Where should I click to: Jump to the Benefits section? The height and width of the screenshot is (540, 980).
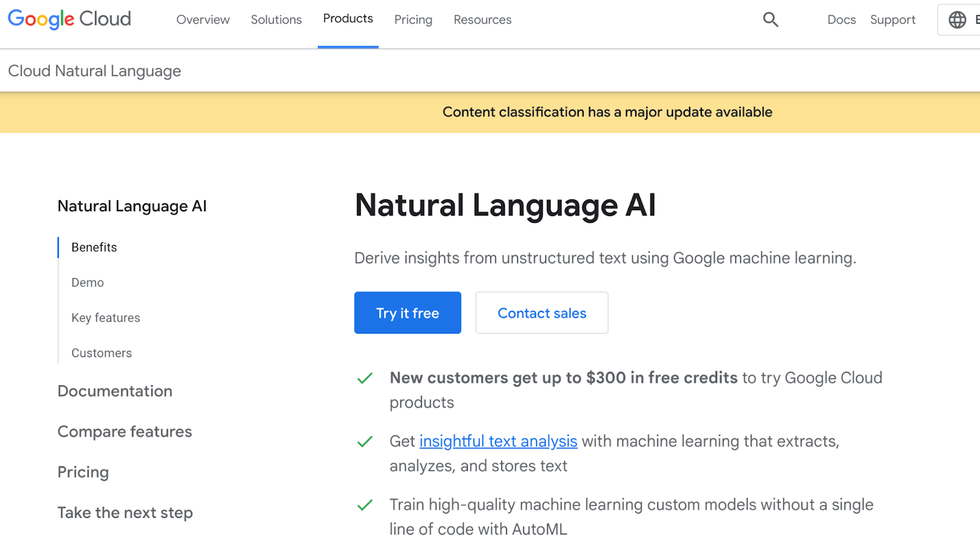94,247
